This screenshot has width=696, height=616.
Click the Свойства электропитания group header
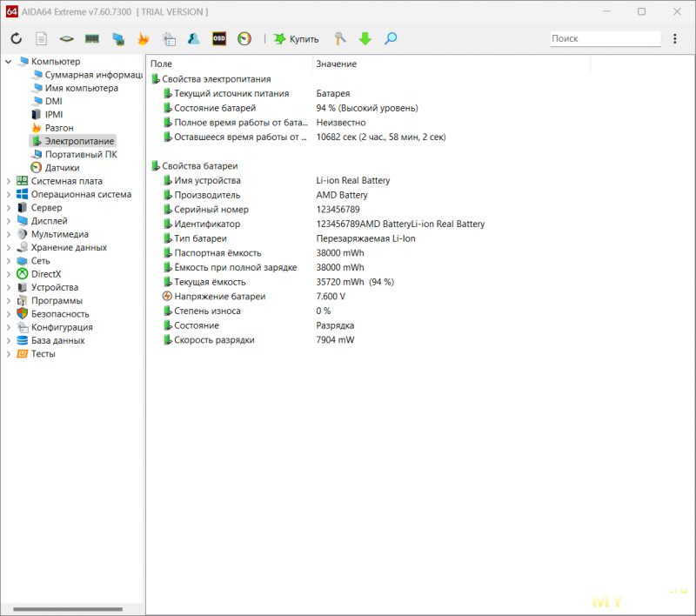[211, 79]
